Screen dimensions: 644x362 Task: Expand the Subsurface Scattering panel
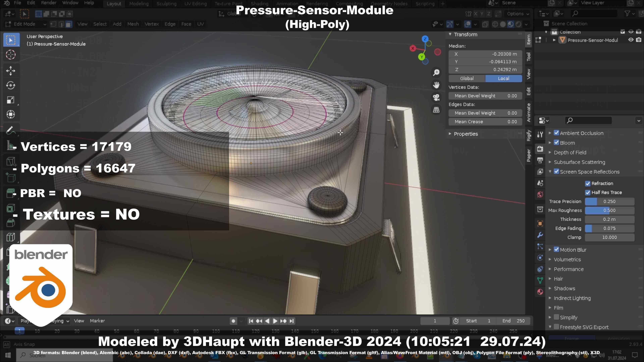579,162
